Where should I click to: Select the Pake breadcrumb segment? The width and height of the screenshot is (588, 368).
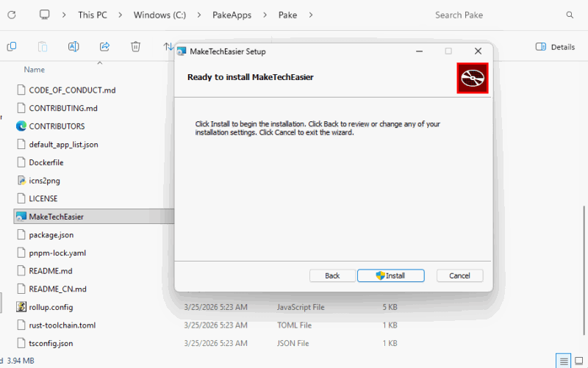tap(287, 15)
